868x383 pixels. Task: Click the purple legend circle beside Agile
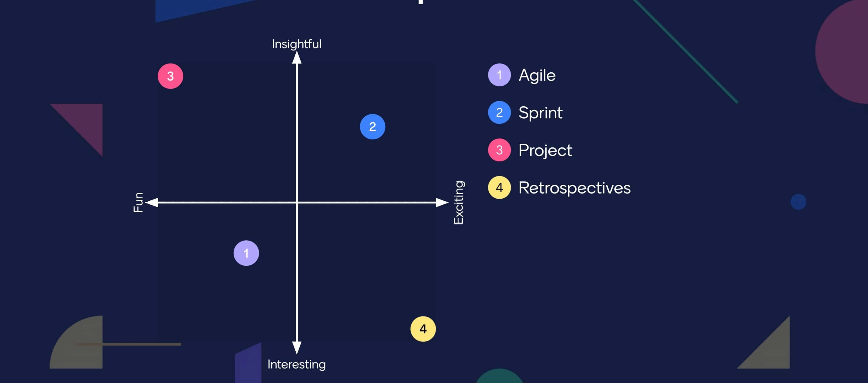[499, 75]
